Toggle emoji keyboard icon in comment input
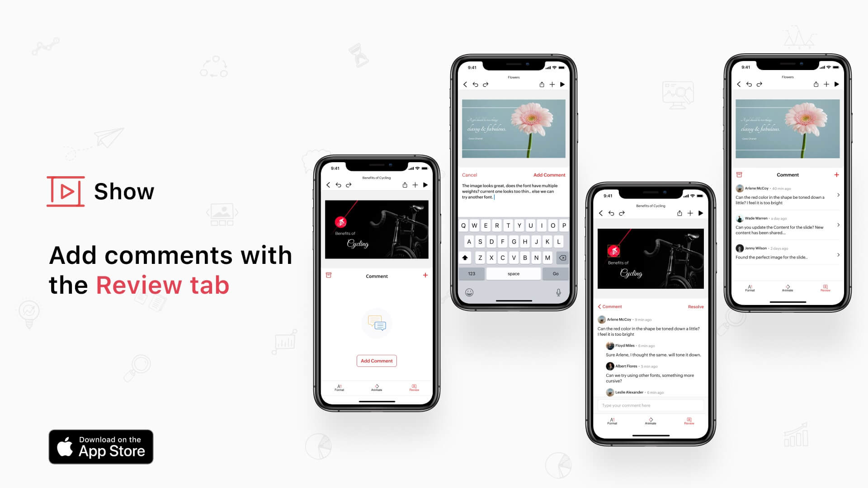The height and width of the screenshot is (488, 868). pos(470,292)
